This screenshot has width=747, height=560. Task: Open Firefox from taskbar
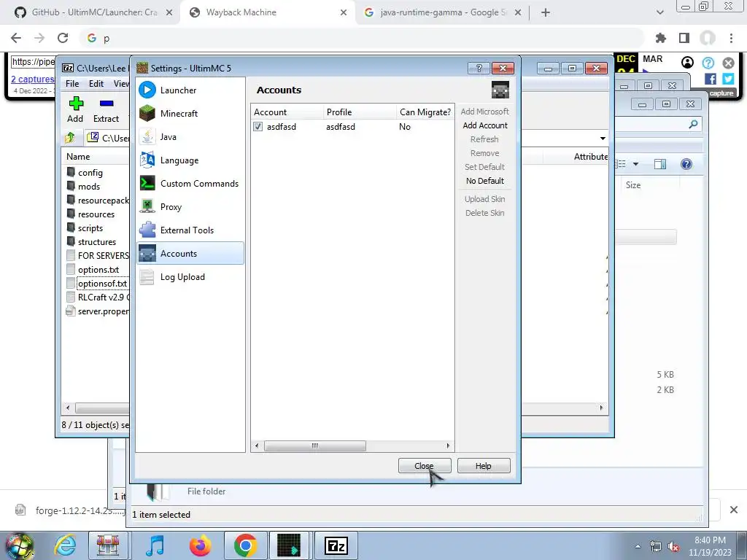click(x=200, y=545)
